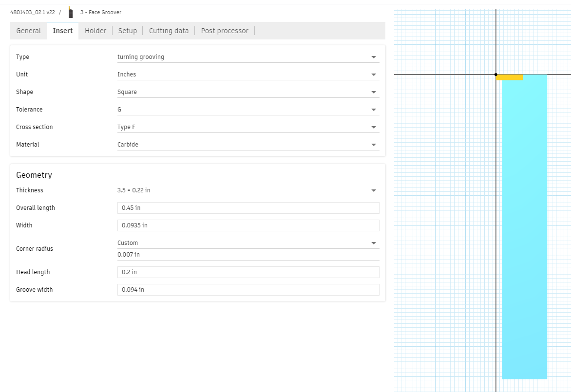The height and width of the screenshot is (392, 571).
Task: Expand the Material dropdown showing Carbide
Action: pyautogui.click(x=248, y=144)
